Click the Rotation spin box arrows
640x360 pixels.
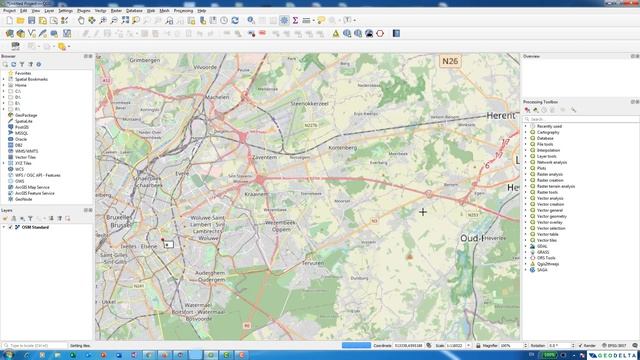pyautogui.click(x=573, y=346)
